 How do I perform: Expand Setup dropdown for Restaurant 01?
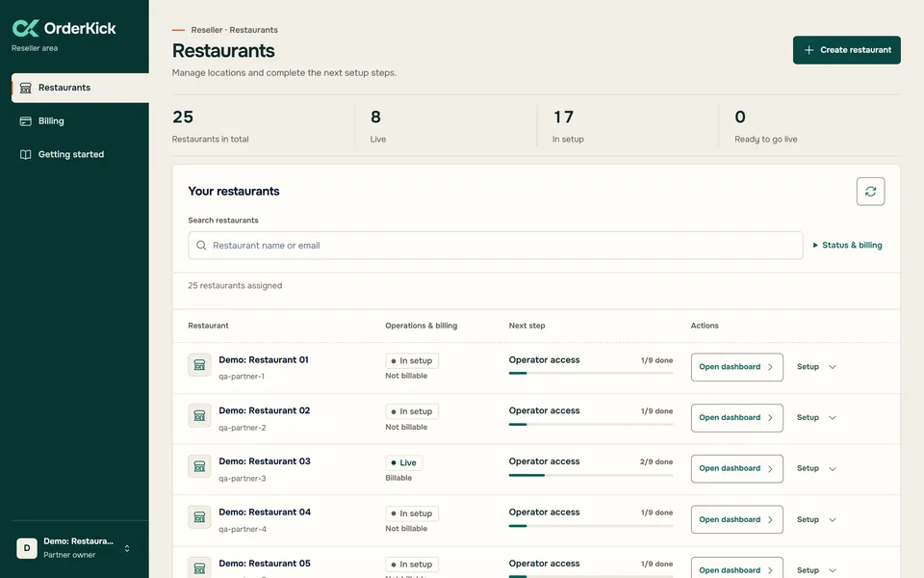816,367
